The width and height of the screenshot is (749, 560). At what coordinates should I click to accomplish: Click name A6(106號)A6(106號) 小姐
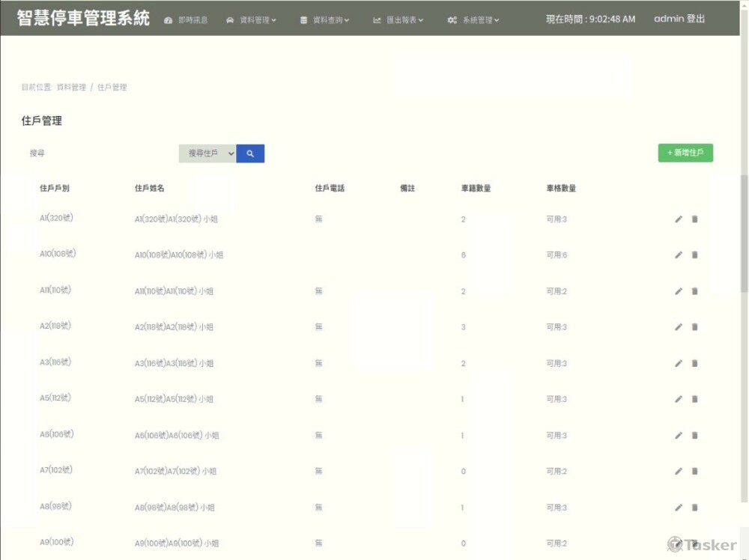pyautogui.click(x=177, y=436)
